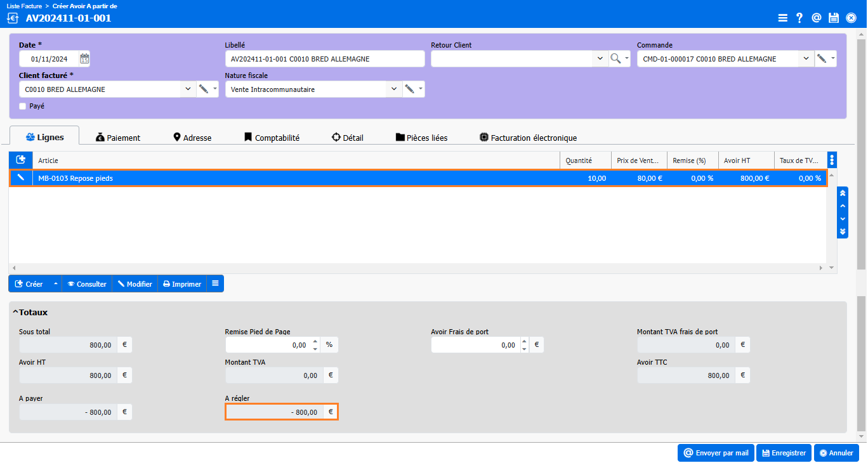Open the hamburger menu in header

pyautogui.click(x=783, y=18)
